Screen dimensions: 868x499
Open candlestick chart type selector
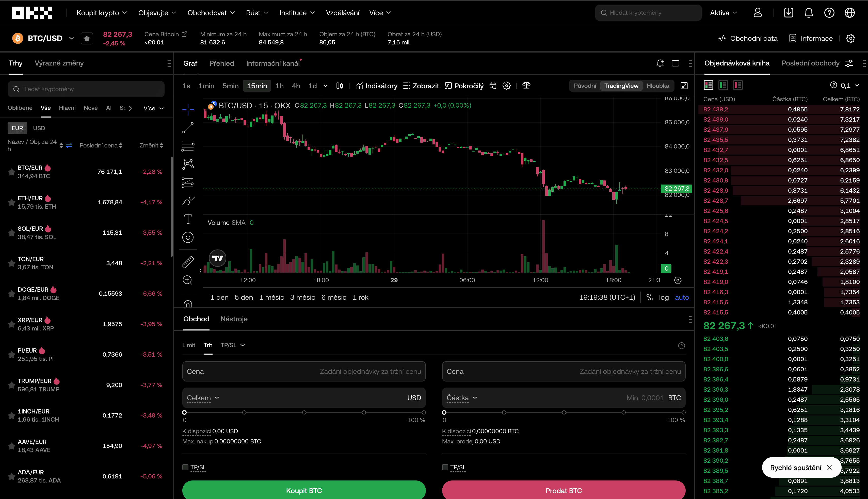point(339,86)
